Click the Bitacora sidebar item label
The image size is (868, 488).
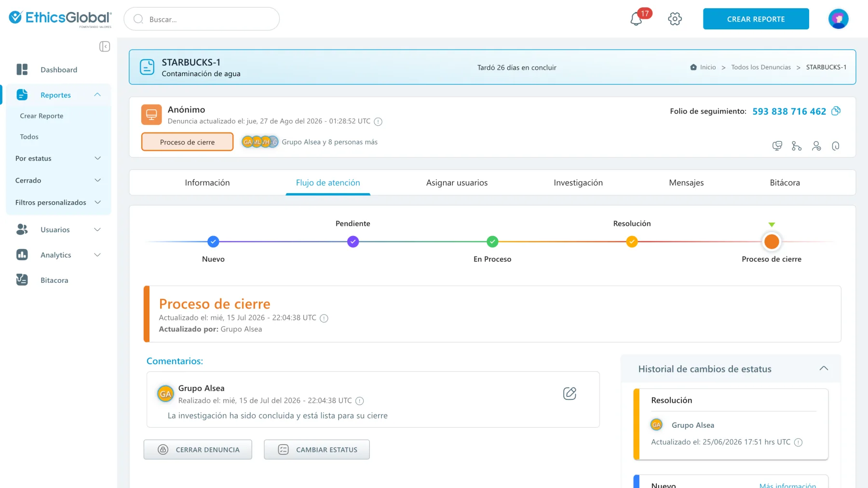coord(54,280)
